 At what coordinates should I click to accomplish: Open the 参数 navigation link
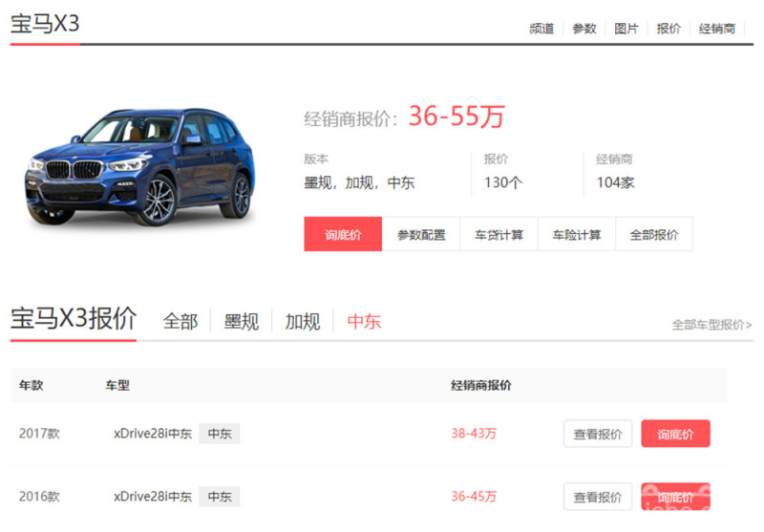point(584,29)
